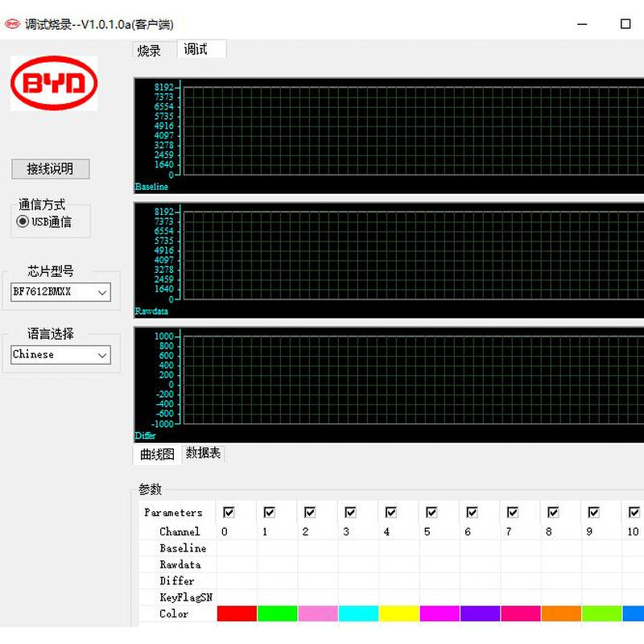Toggle the checkbox for channel 3
644x644 pixels.
(x=350, y=512)
